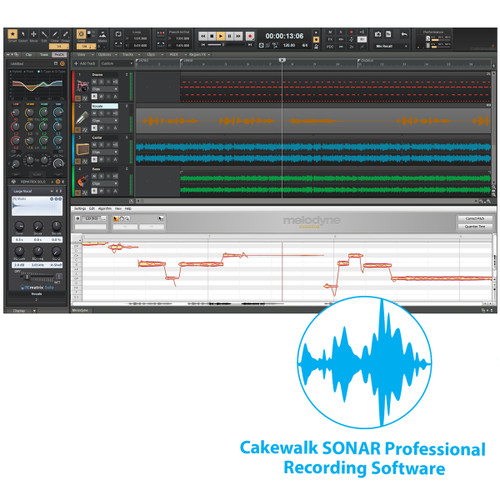Click the Add Track button

(85, 63)
